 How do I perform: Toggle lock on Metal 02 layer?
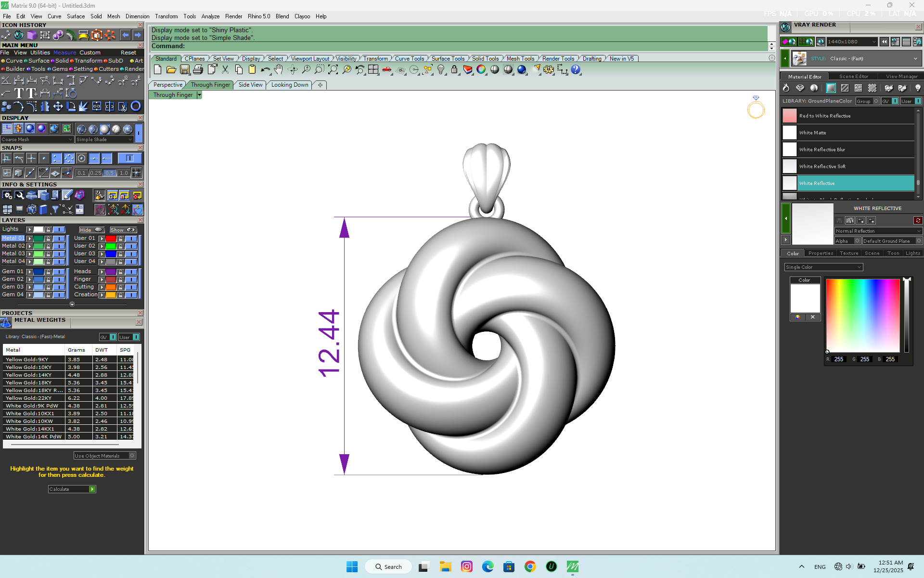click(48, 246)
